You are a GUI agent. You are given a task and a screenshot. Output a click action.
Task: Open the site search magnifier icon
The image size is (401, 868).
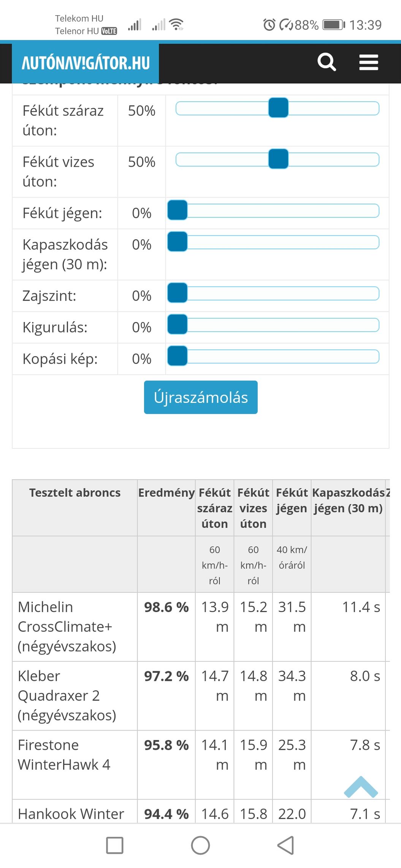pyautogui.click(x=327, y=62)
